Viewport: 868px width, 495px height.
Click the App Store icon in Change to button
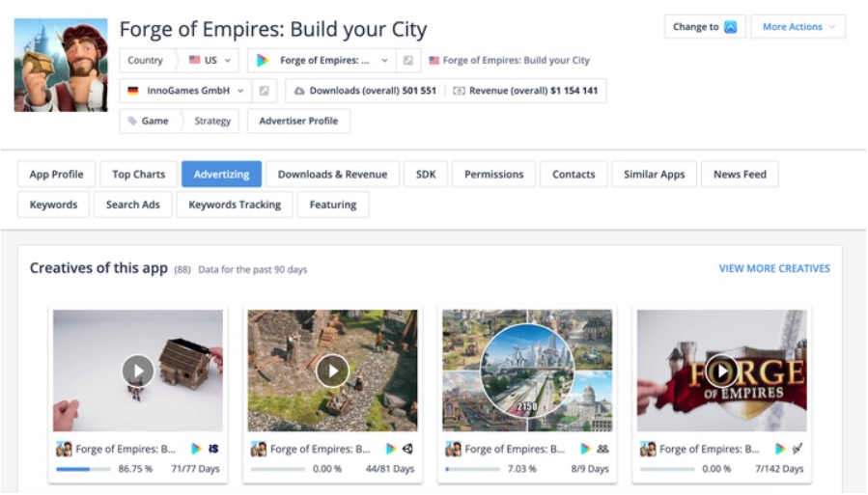(731, 27)
